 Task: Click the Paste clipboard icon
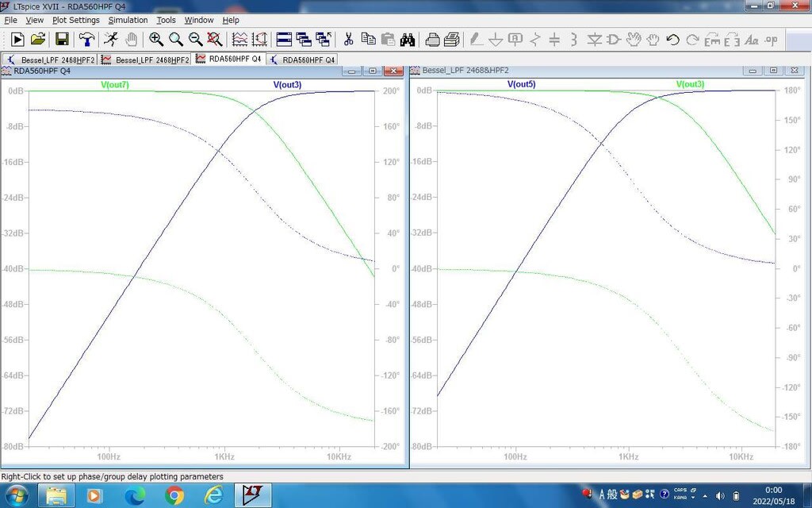tap(388, 40)
